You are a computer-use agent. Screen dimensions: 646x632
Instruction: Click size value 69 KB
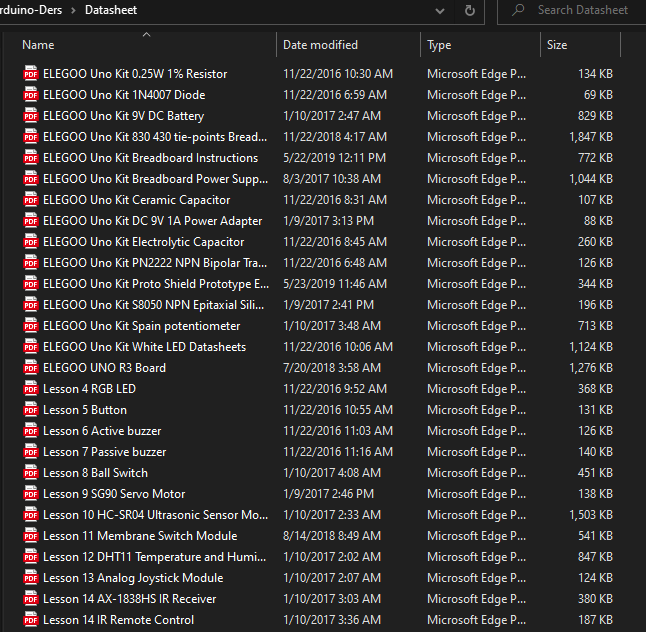pyautogui.click(x=598, y=95)
